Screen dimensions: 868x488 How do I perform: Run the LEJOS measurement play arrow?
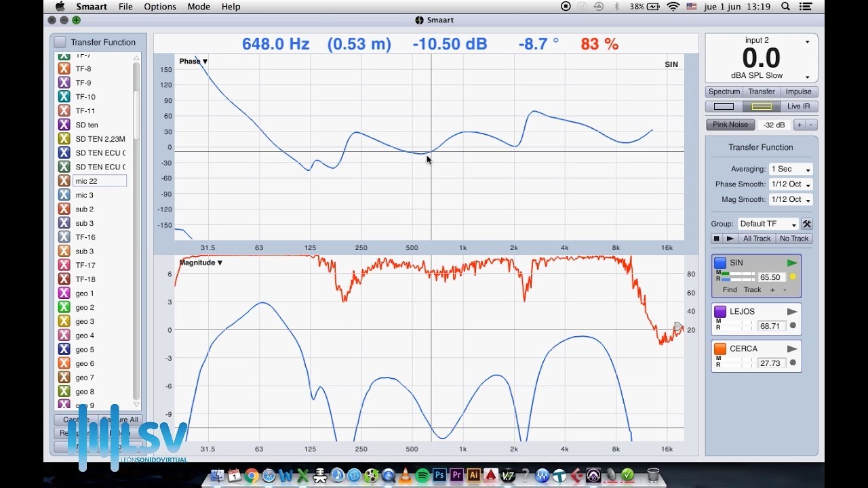pyautogui.click(x=792, y=312)
